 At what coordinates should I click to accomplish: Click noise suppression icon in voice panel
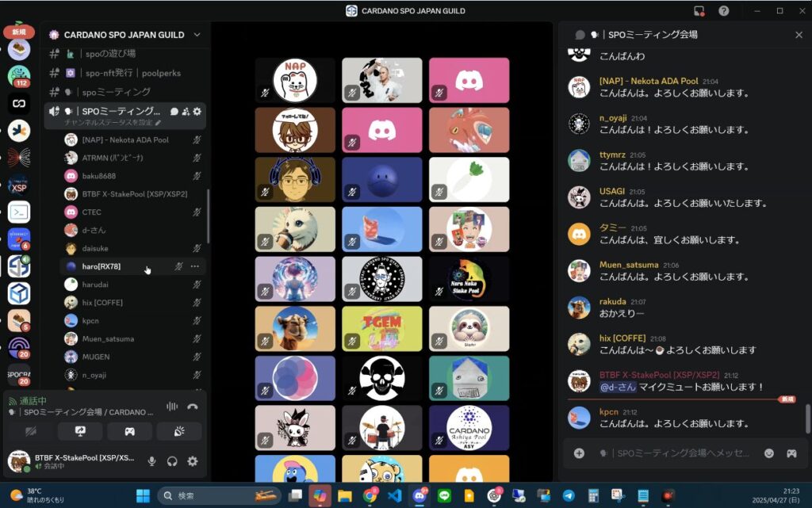pyautogui.click(x=172, y=407)
